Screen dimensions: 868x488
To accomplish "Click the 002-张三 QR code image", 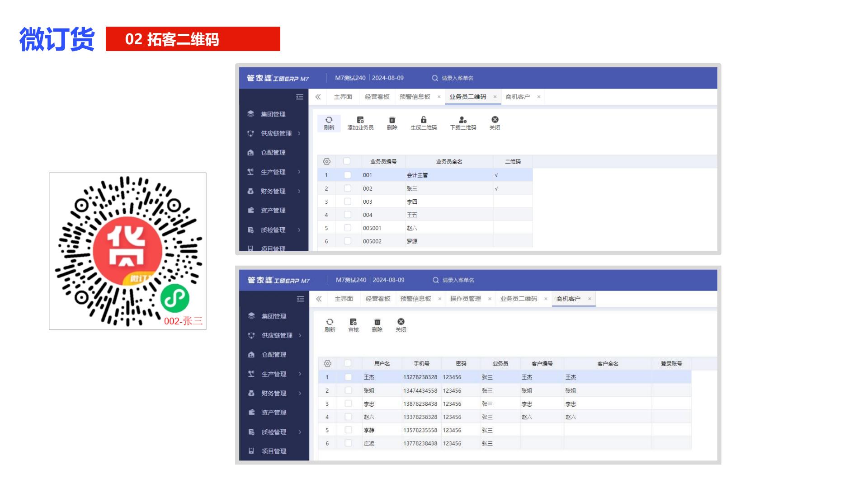I will click(127, 251).
